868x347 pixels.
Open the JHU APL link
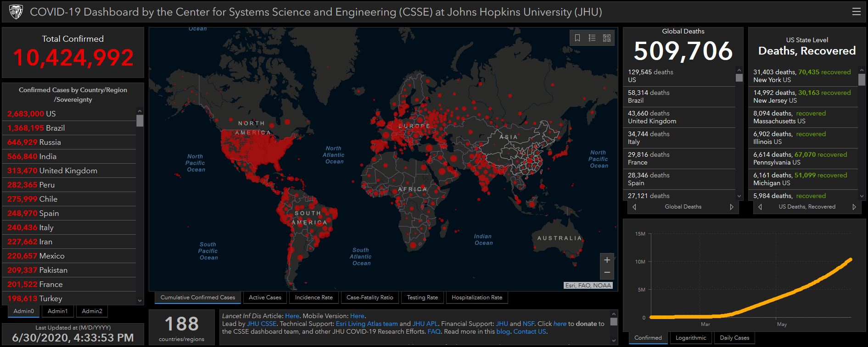pos(425,324)
